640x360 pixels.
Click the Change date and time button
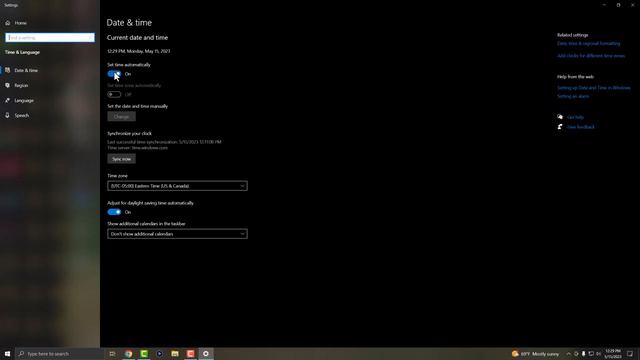[121, 117]
